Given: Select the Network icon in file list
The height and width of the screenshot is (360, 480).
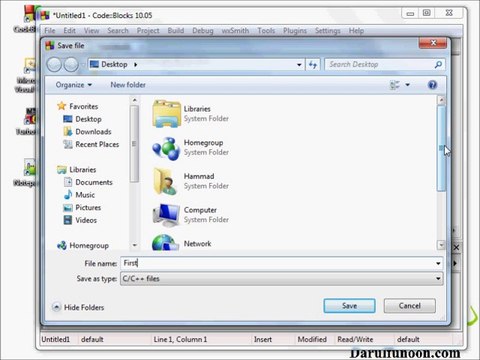Looking at the screenshot, I should point(166,242).
